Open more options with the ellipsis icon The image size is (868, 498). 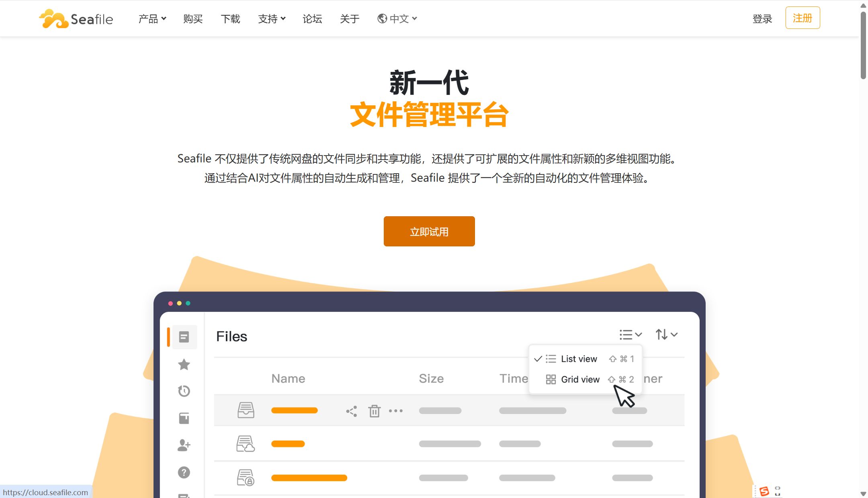(x=396, y=410)
